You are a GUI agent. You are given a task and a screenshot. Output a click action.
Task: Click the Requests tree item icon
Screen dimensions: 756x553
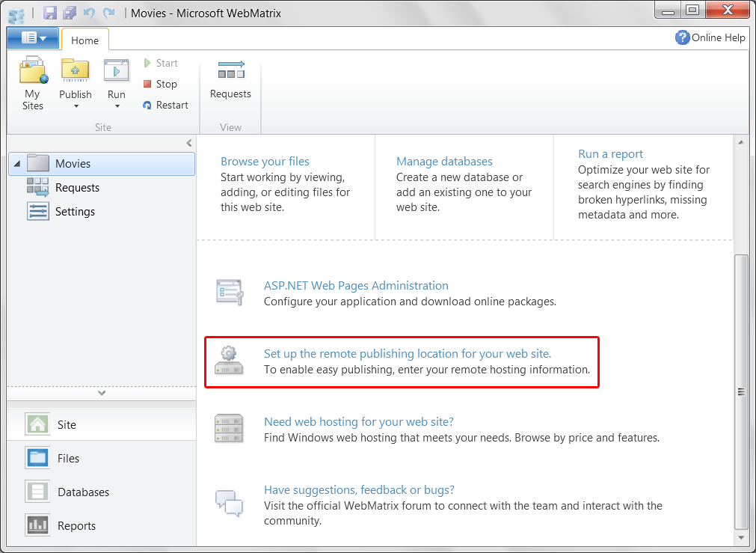(37, 187)
